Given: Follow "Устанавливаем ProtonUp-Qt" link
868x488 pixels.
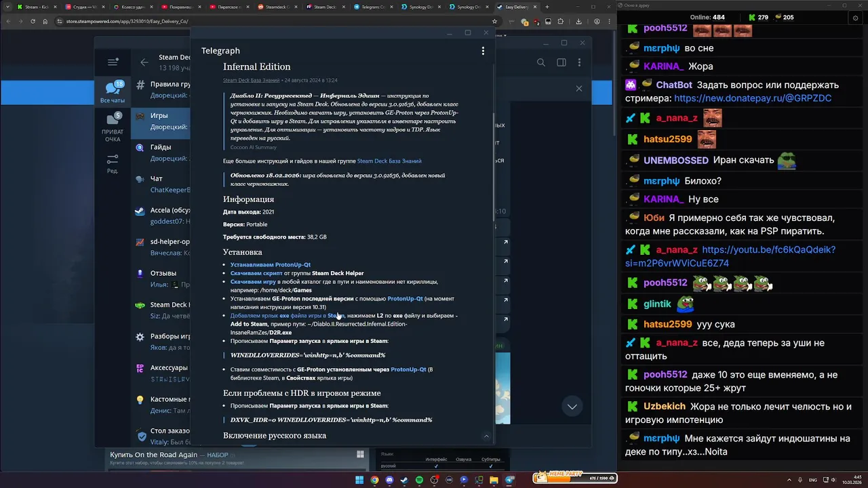Looking at the screenshot, I should tap(271, 264).
